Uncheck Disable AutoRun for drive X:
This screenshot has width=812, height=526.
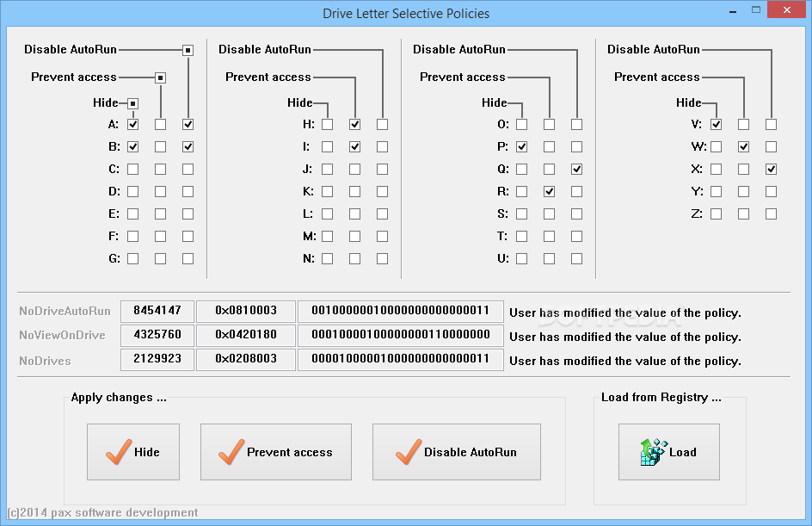click(x=771, y=169)
